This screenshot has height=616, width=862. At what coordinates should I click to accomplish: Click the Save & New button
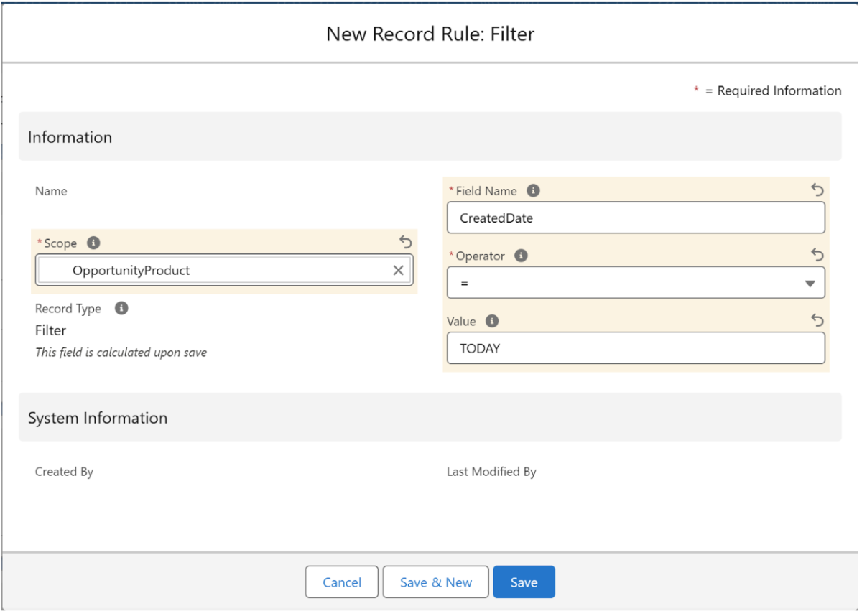[x=435, y=582]
